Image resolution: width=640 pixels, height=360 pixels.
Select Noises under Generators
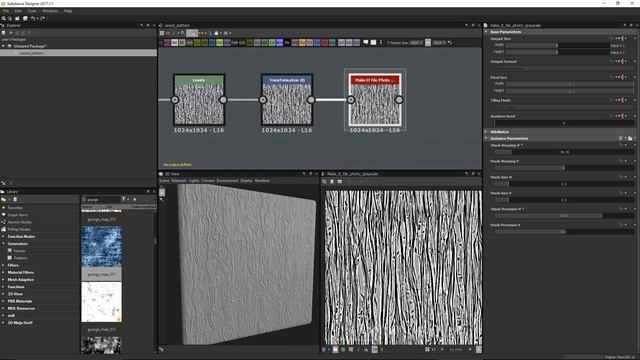point(19,251)
